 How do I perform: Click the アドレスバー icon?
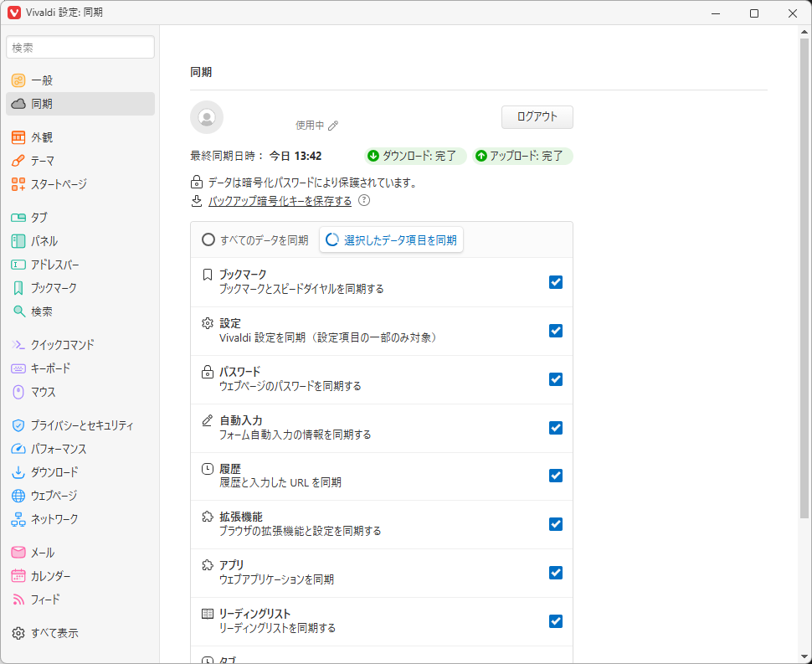[x=18, y=265]
